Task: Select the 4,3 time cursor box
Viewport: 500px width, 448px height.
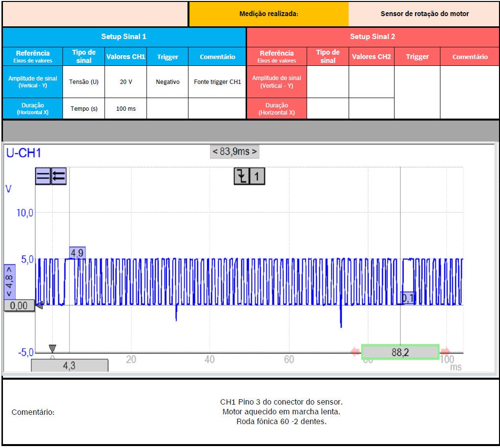Action: click(x=69, y=365)
